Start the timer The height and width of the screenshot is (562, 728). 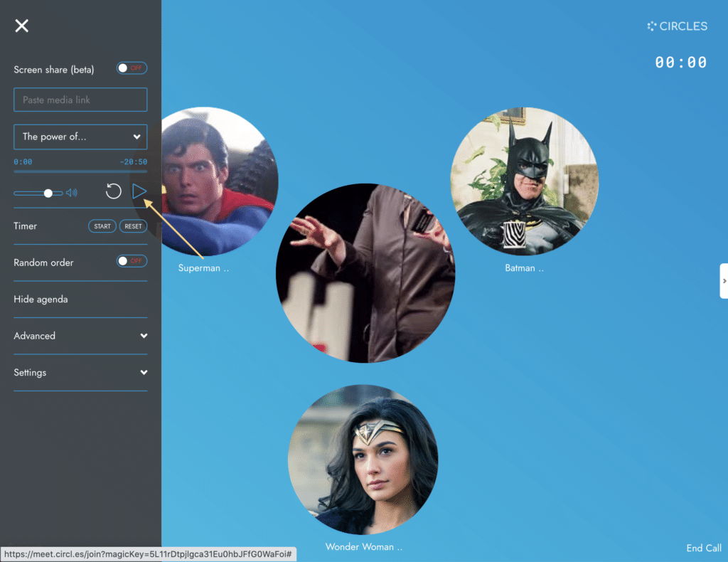click(102, 226)
